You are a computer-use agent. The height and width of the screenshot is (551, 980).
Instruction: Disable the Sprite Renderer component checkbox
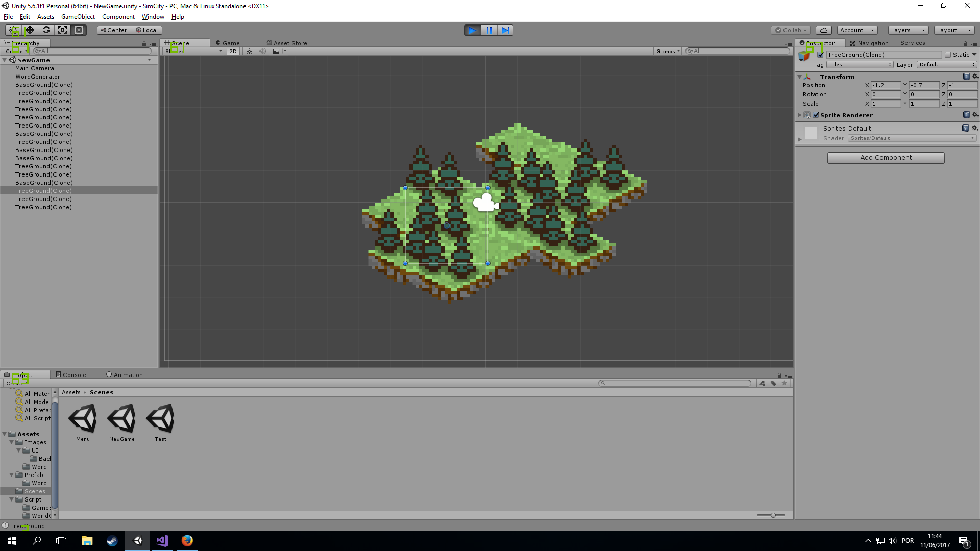[x=816, y=115]
